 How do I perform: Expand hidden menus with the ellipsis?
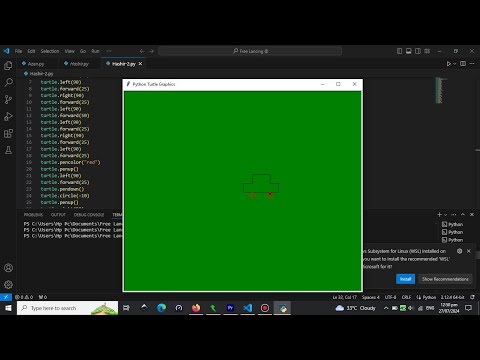click(x=109, y=51)
